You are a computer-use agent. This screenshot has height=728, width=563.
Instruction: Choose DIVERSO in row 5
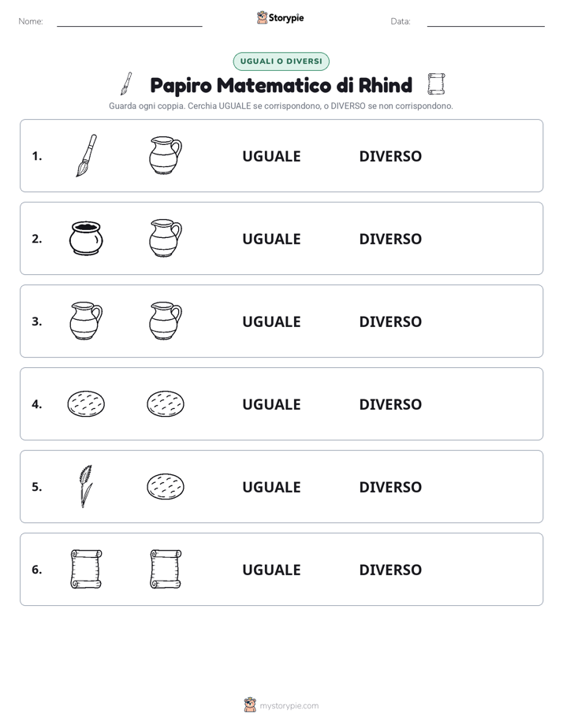pos(390,487)
